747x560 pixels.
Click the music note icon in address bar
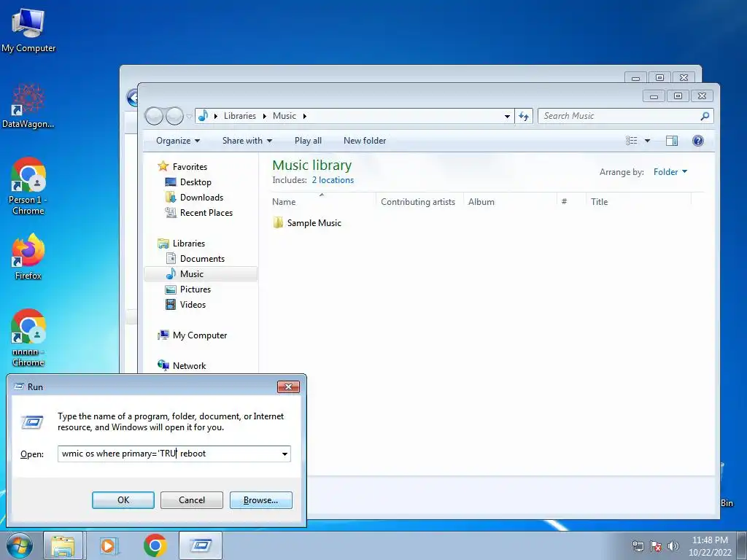[x=204, y=116]
